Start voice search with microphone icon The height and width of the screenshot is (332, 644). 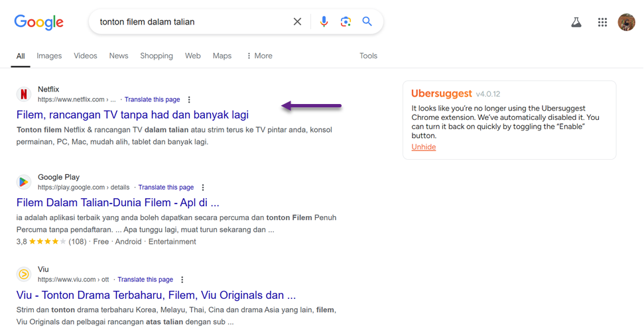click(x=324, y=22)
